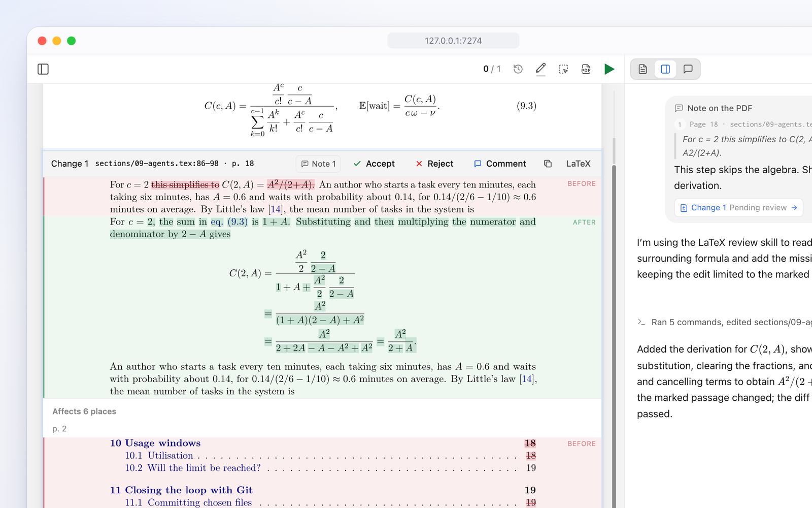812x508 pixels.
Task: Maximize the window with the green button
Action: click(x=72, y=41)
